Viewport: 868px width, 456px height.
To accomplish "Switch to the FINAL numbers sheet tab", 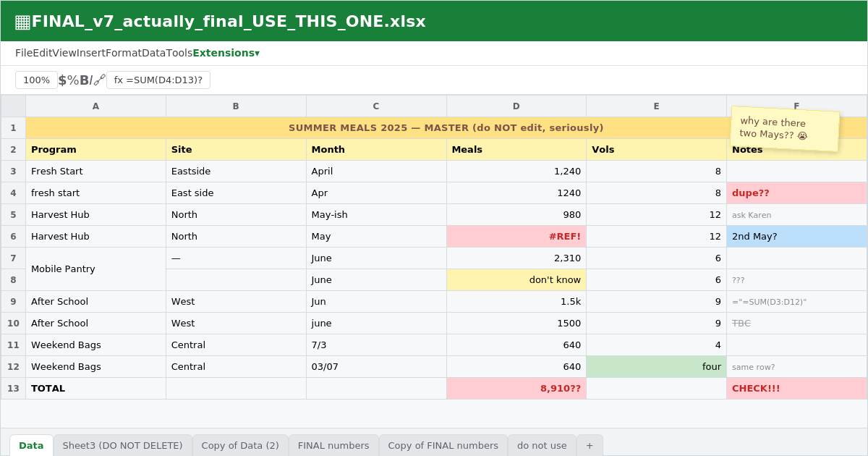I will point(333,446).
